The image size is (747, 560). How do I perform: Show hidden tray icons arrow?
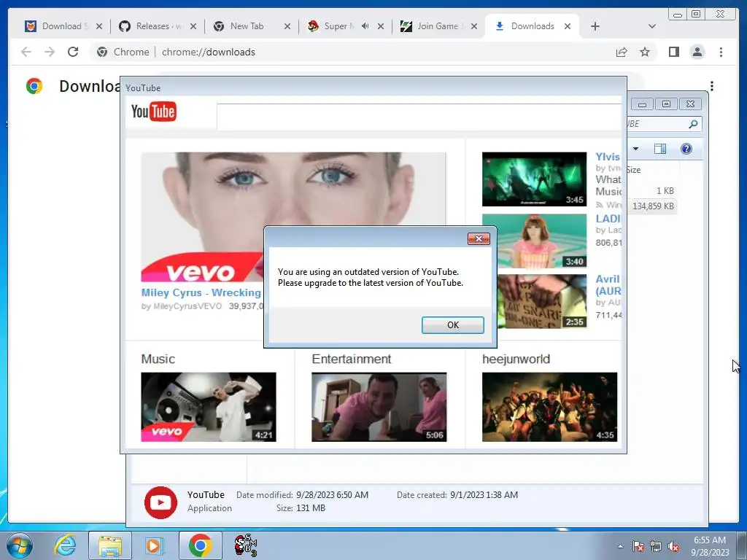[620, 546]
